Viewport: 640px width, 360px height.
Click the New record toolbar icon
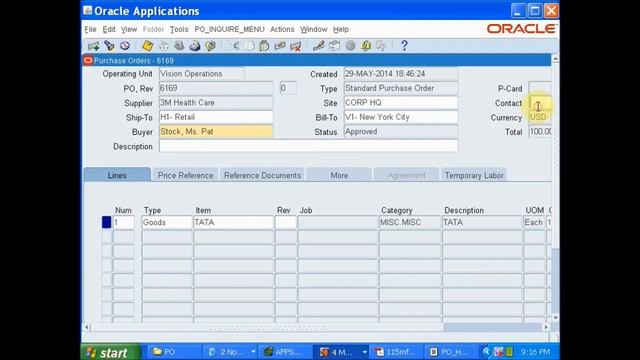click(x=93, y=46)
